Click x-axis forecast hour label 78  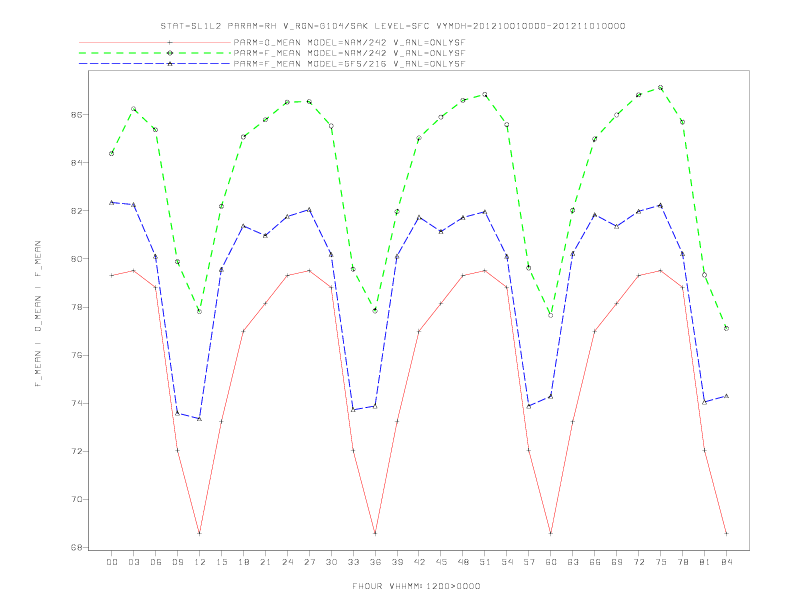point(682,562)
